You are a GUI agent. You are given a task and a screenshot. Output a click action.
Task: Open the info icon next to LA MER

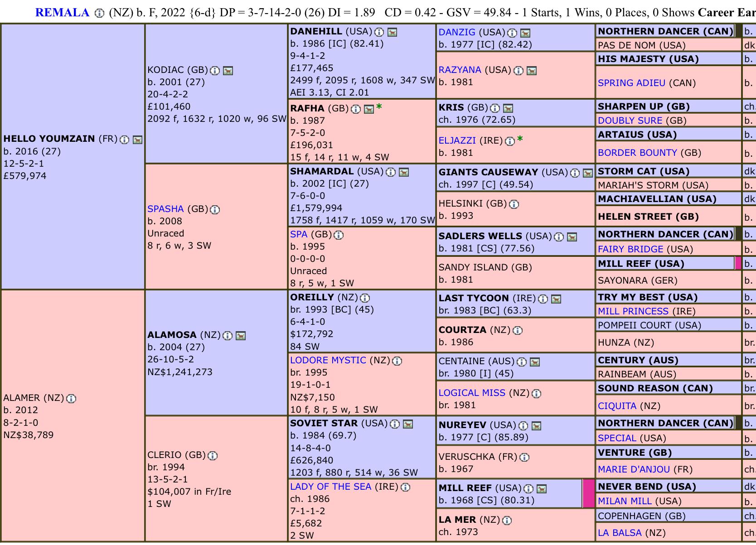[x=507, y=520]
